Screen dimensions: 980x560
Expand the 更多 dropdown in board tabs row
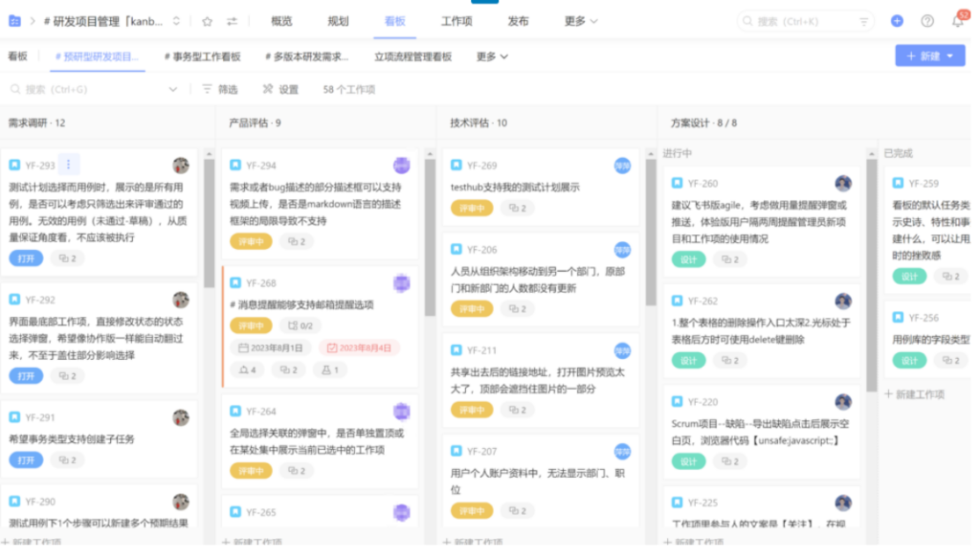[x=492, y=56]
